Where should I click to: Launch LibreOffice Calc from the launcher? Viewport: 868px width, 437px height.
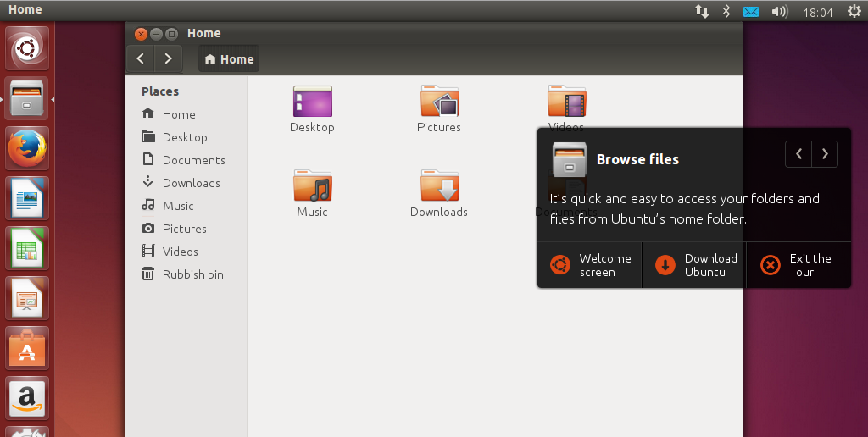click(27, 248)
